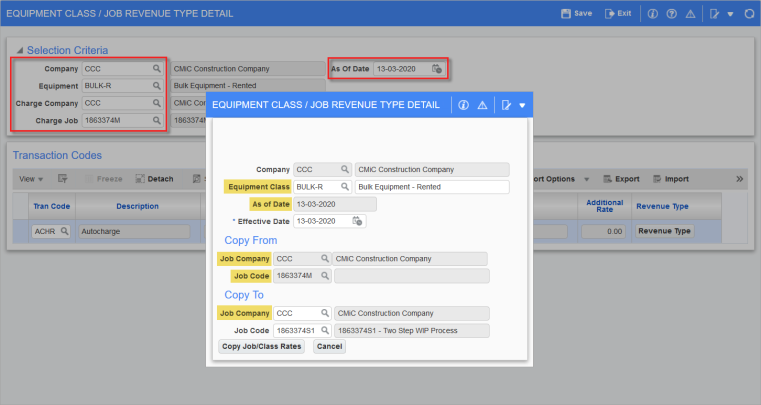Viewport: 761px width, 405px height.
Task: Open the As Of Date calendar picker in Selection Criteria
Action: [436, 69]
